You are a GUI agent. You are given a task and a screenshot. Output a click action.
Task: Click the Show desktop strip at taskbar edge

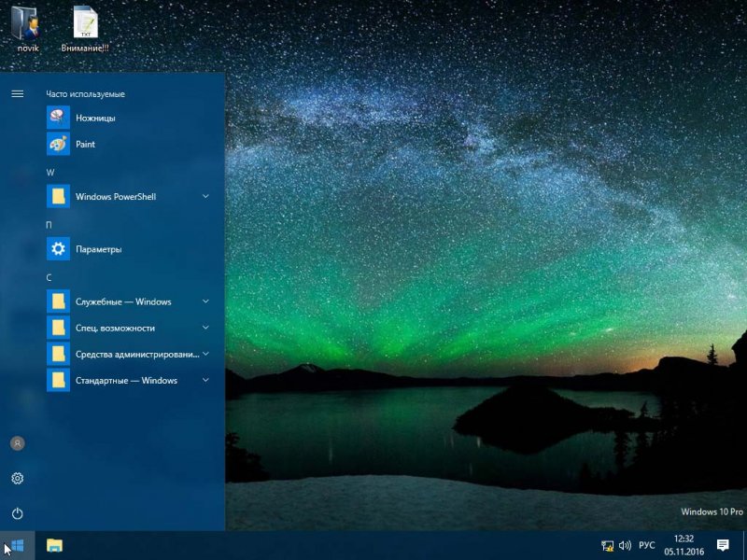[744, 545]
